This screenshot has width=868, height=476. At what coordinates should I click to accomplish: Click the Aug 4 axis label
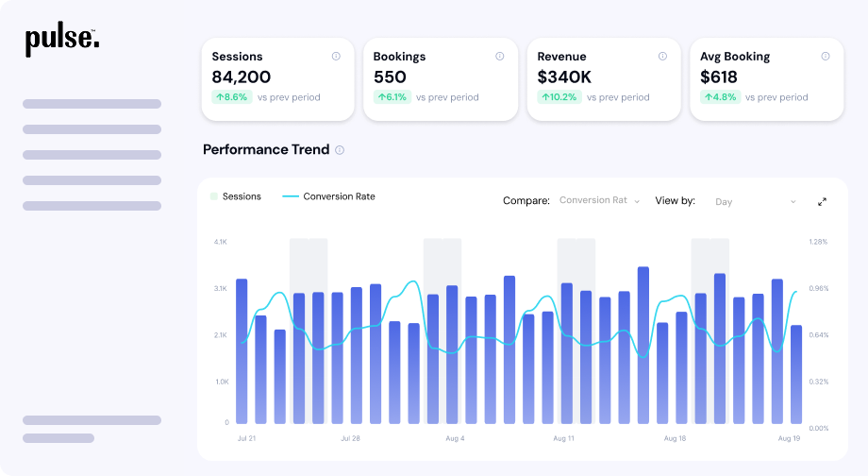[455, 438]
